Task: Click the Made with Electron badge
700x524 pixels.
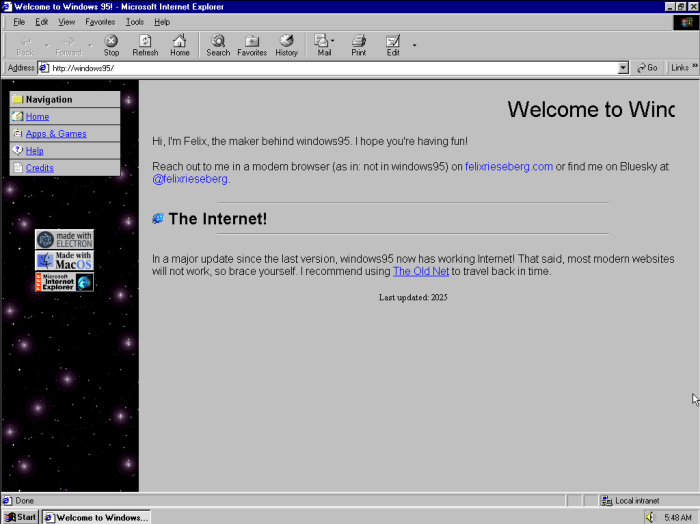Action: tap(65, 240)
